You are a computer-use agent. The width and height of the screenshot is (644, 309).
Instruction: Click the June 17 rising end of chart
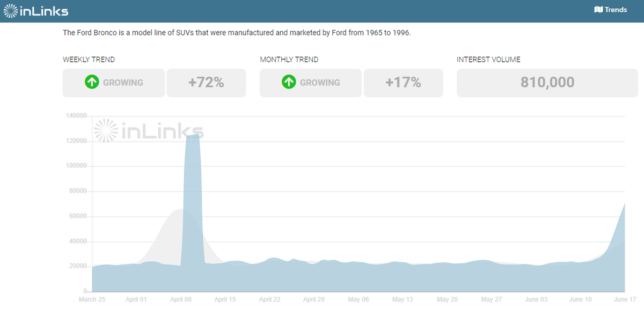(x=624, y=205)
